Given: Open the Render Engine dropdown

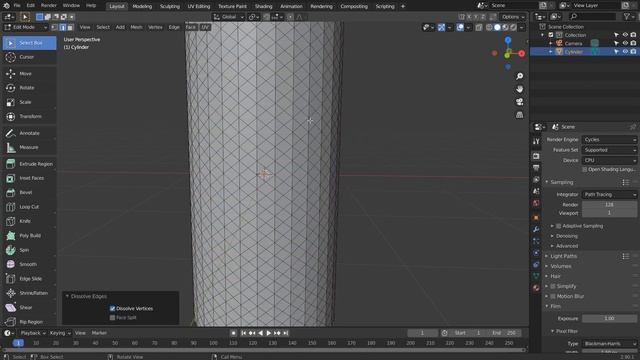Looking at the screenshot, I should point(609,140).
